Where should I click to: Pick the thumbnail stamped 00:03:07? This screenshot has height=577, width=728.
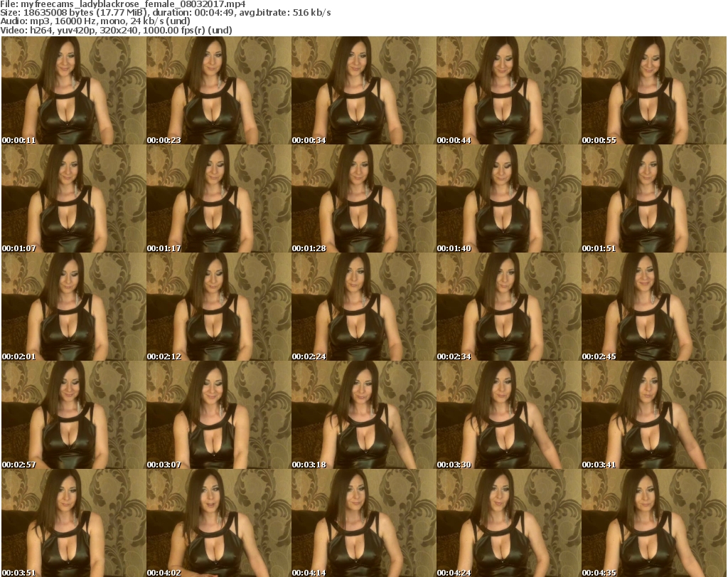point(219,415)
